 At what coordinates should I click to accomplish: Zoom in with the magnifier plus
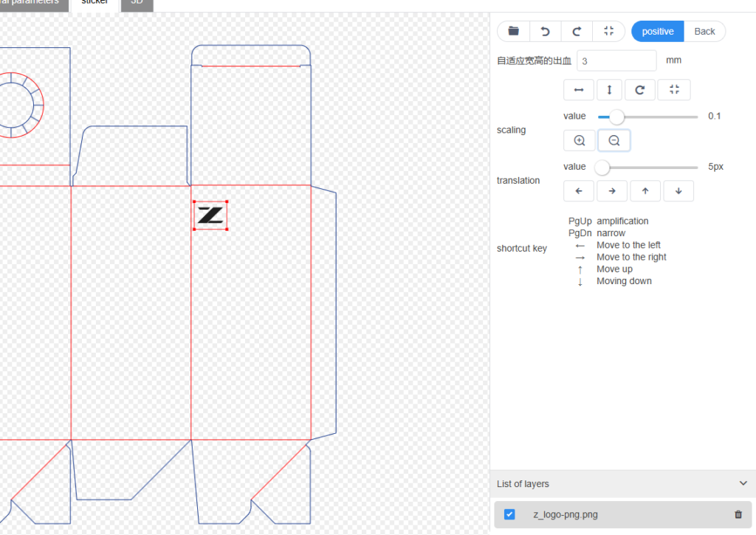pyautogui.click(x=579, y=140)
